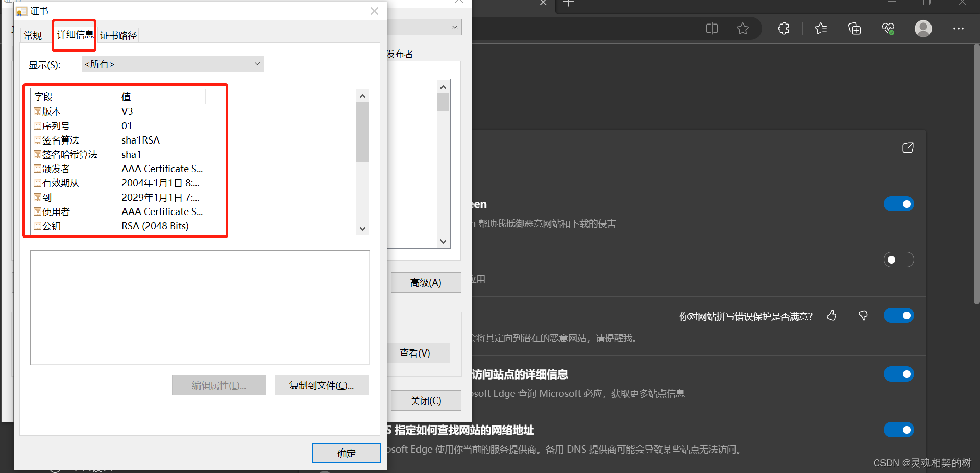Open browser essentials heart icon

[x=888, y=29]
